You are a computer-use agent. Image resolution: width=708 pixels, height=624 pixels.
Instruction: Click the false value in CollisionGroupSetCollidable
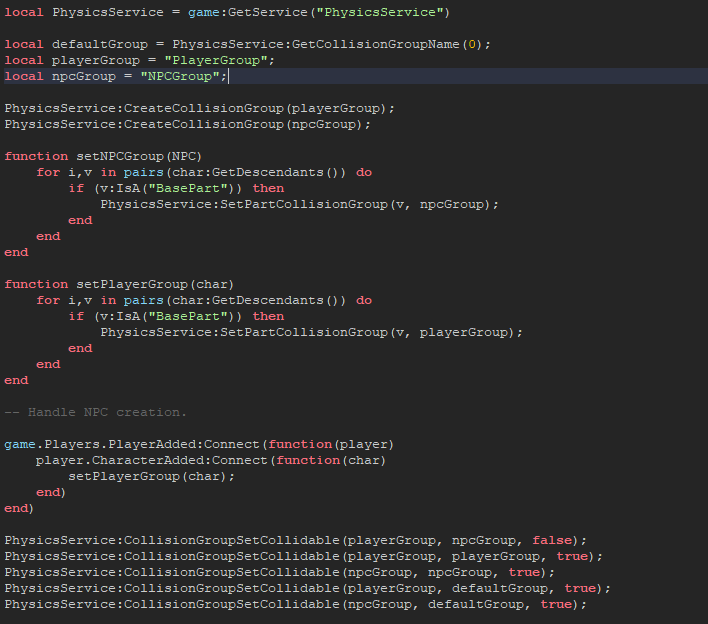point(552,540)
